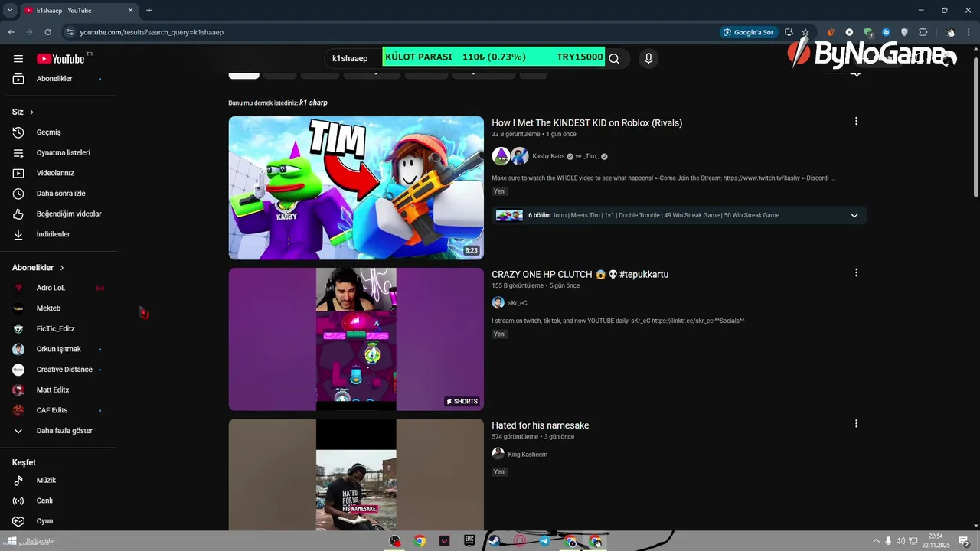Click Google'a Sor button
This screenshot has height=551, width=980.
tap(748, 32)
